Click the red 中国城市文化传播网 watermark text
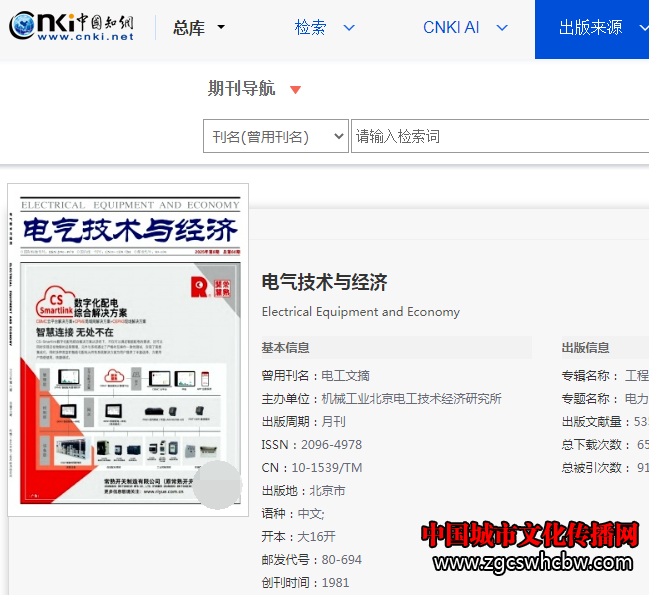The width and height of the screenshot is (649, 595). point(529,535)
